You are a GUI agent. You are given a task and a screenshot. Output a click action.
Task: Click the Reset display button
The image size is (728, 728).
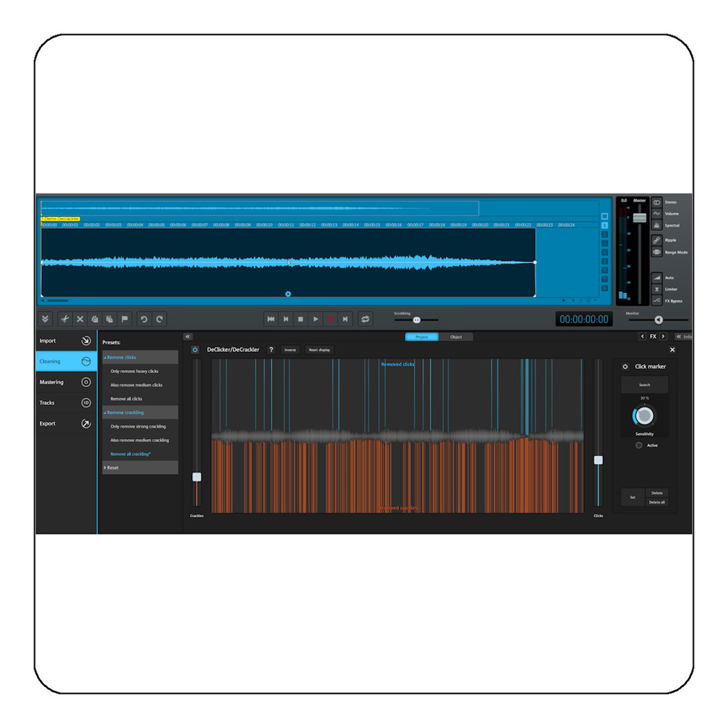[319, 350]
